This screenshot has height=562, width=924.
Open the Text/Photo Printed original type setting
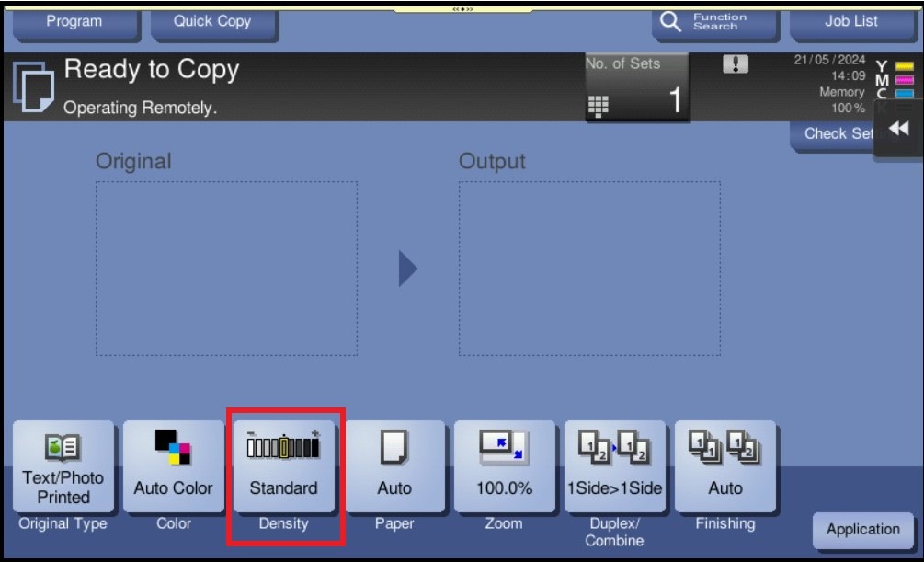click(63, 467)
